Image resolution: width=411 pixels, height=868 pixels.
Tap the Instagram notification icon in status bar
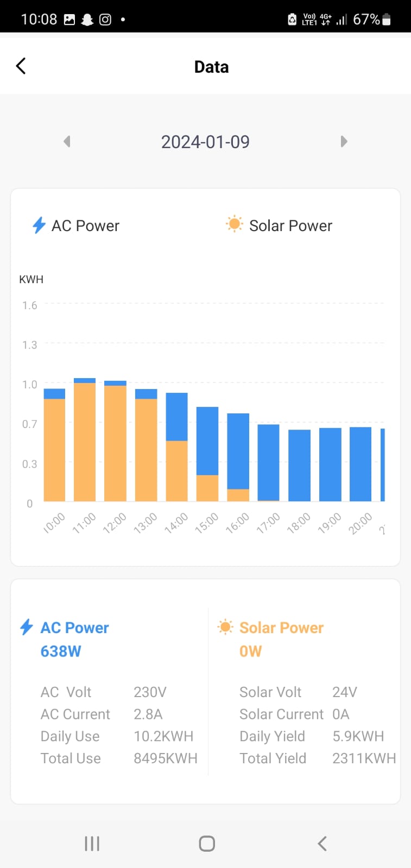pyautogui.click(x=105, y=20)
